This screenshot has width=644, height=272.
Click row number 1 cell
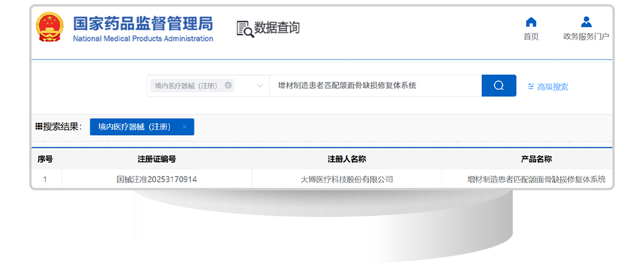[45, 180]
